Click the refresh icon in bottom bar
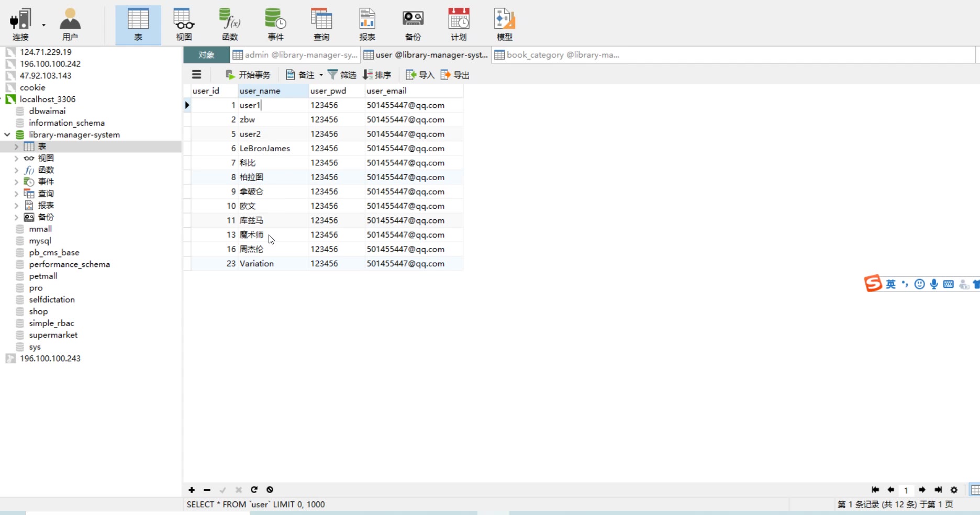Image resolution: width=980 pixels, height=515 pixels. point(254,490)
